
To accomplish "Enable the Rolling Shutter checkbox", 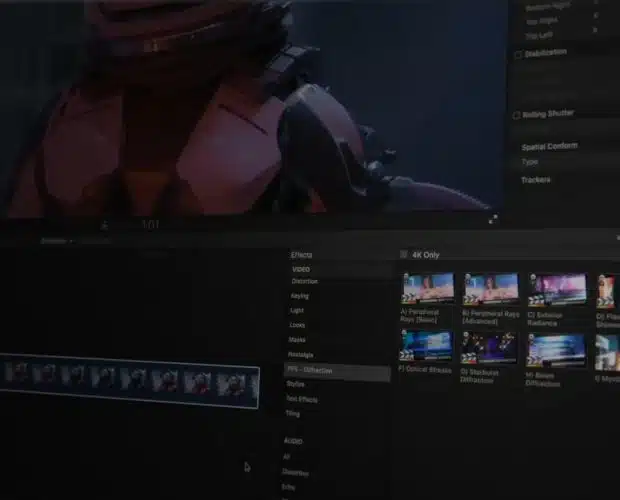I will click(516, 115).
